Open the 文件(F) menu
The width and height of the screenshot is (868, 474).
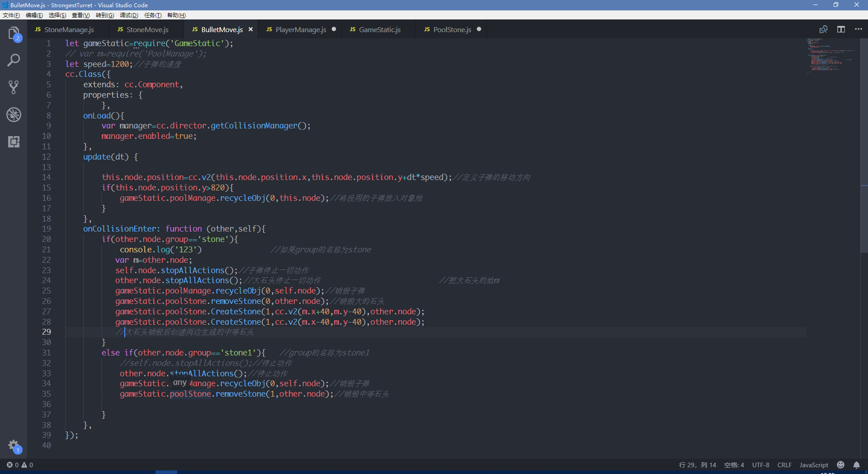pyautogui.click(x=11, y=15)
